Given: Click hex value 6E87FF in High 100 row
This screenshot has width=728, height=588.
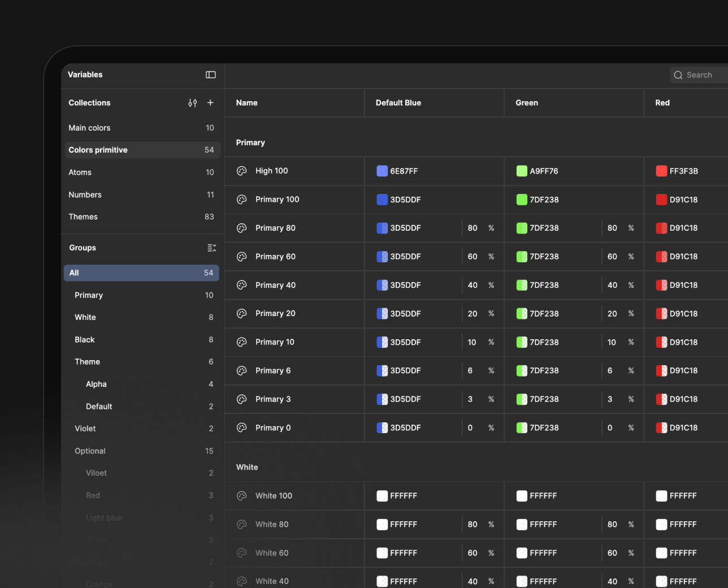Looking at the screenshot, I should pyautogui.click(x=404, y=171).
